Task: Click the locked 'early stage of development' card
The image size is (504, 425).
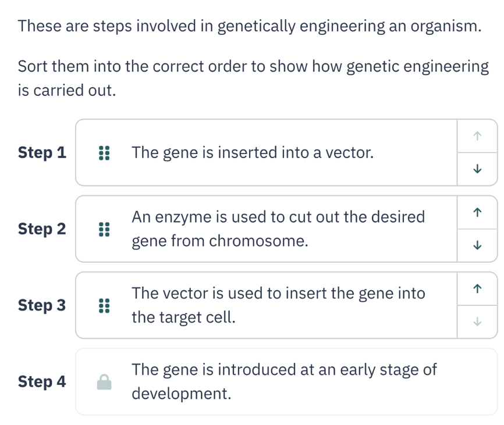Action: pyautogui.click(x=284, y=381)
